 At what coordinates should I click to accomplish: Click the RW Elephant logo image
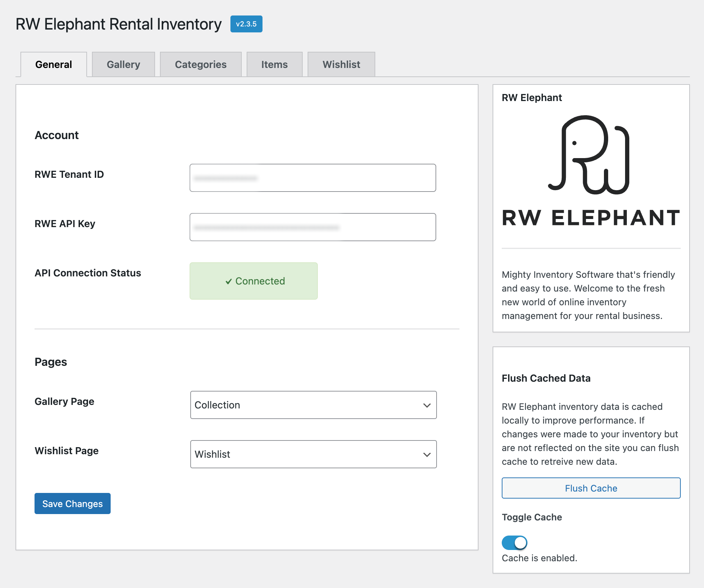591,171
